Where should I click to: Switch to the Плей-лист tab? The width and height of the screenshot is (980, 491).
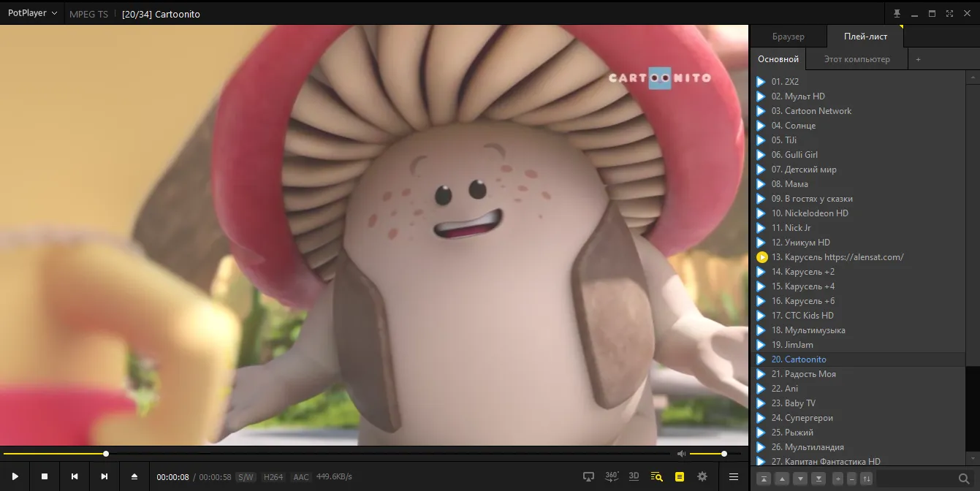point(865,37)
